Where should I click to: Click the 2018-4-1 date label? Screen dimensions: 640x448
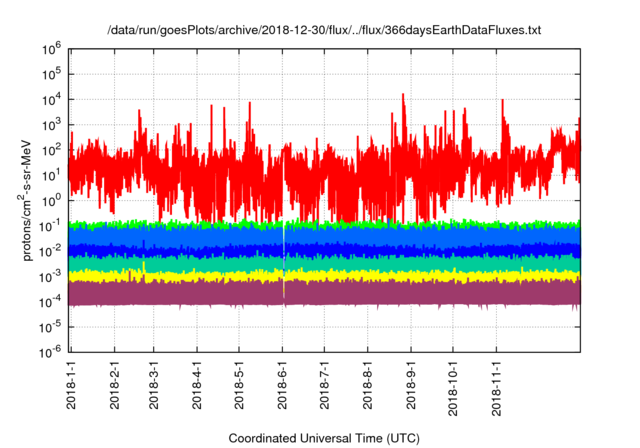[x=197, y=384]
